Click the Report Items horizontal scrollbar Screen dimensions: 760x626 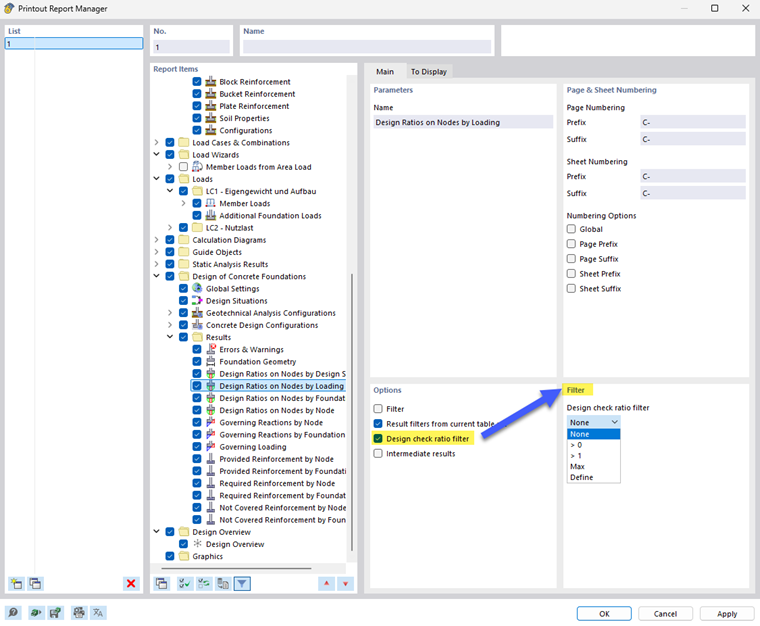(x=236, y=568)
